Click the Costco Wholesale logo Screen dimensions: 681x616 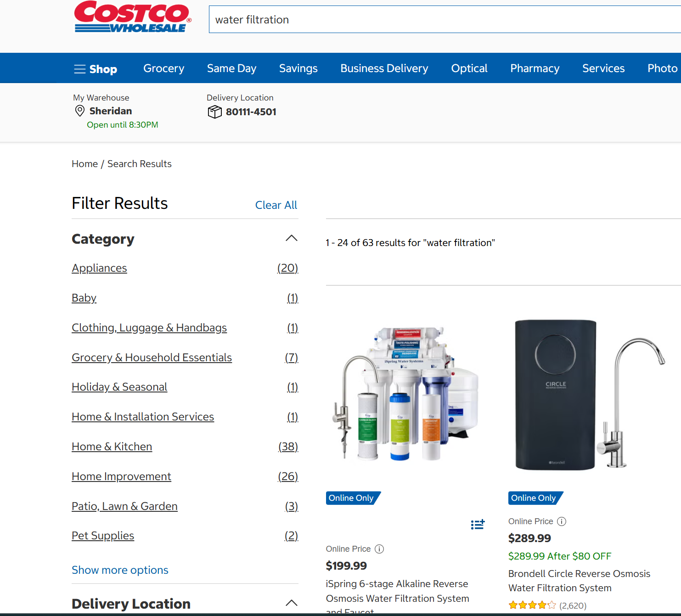[x=133, y=17]
